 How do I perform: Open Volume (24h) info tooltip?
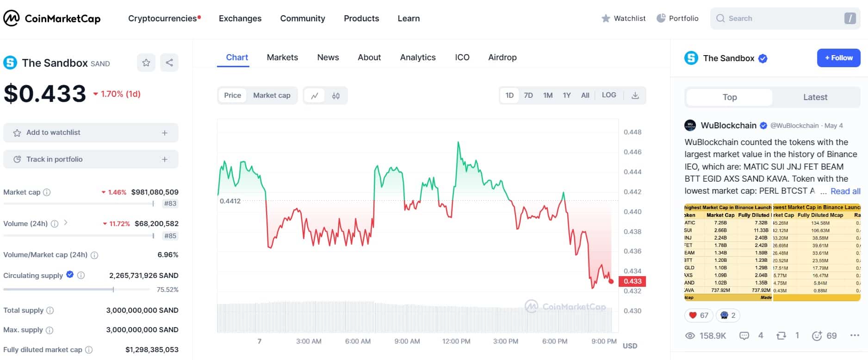55,224
